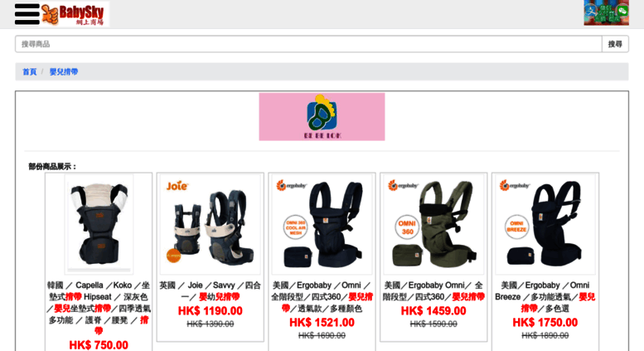Open 嬰兒揹帶 breadcrumb link
Screen dimensions: 644x351
coord(64,72)
